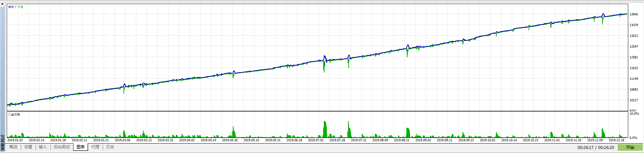This screenshot has width=644, height=153.
Task: Click the 入金加载 deposit load label
Action: tap(14, 114)
